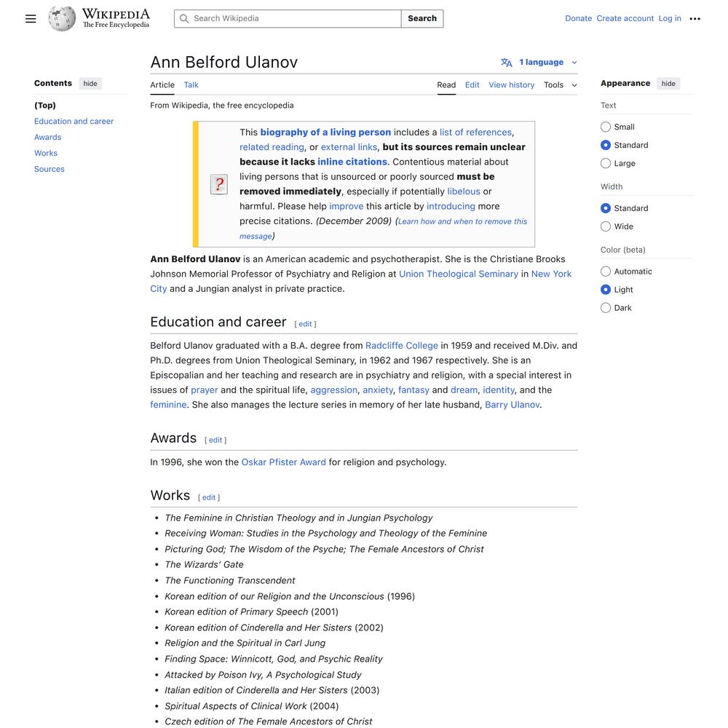Viewport: 728px width, 728px height.
Task: Open the improve link in notice
Action: click(x=347, y=207)
